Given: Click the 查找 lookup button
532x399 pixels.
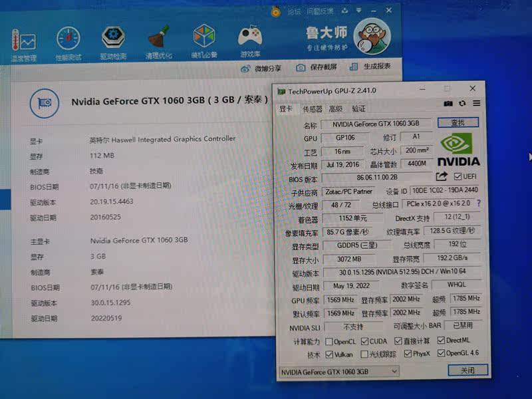Looking at the screenshot, I should pyautogui.click(x=458, y=122).
